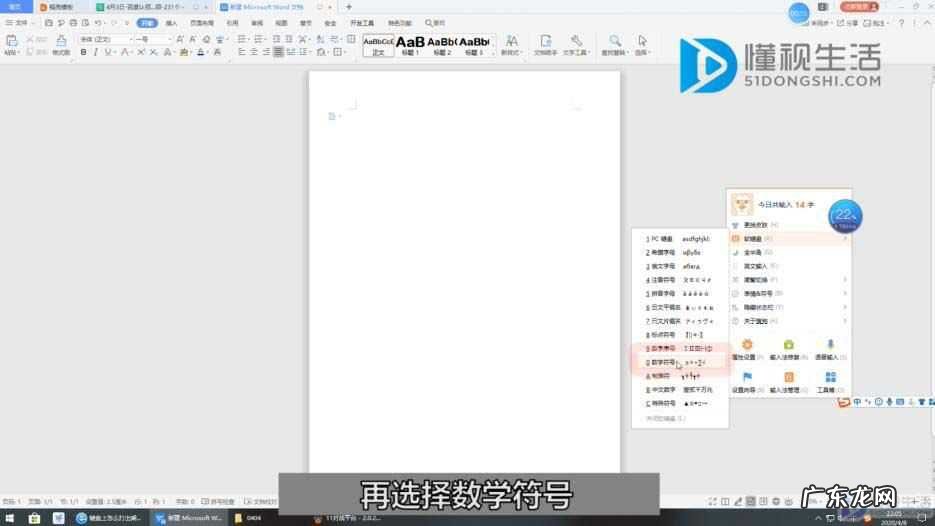Click the Save icon in quick access toolbar
Screen dimensions: 935x526
click(x=48, y=23)
